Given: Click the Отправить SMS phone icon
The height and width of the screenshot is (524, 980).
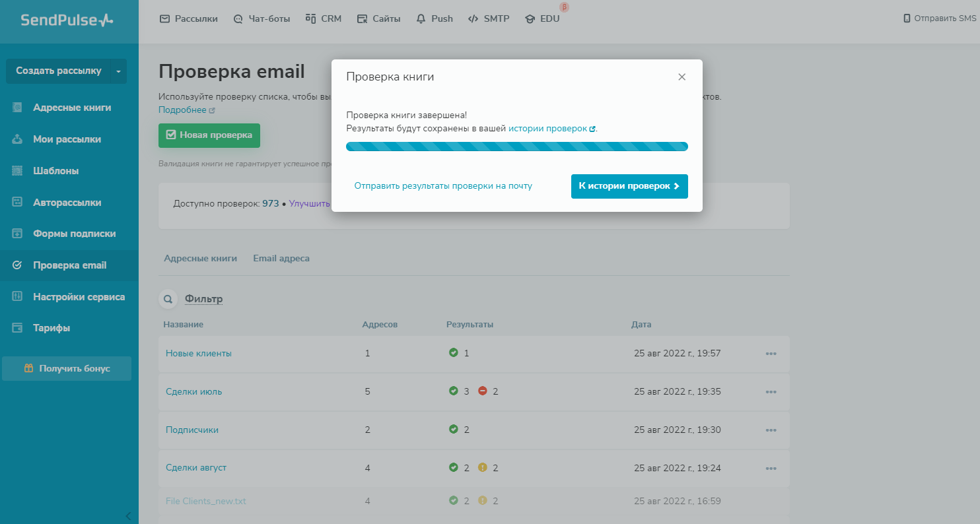Looking at the screenshot, I should click(x=907, y=19).
